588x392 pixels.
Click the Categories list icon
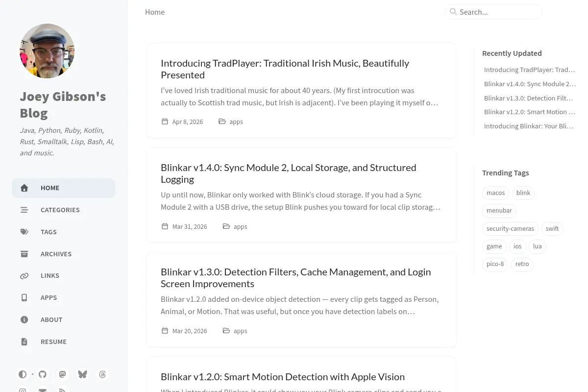(x=24, y=210)
